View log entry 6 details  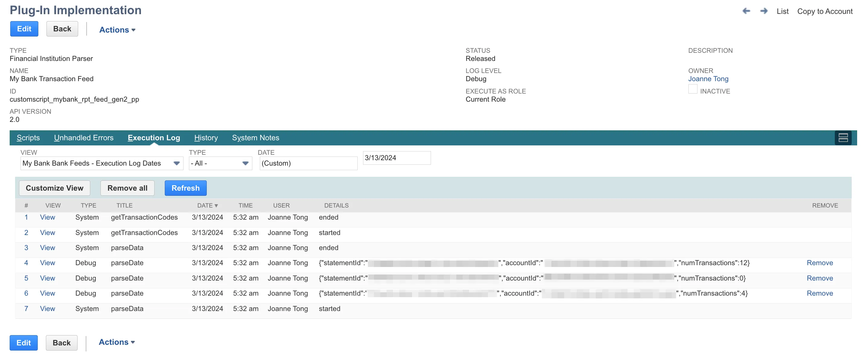pyautogui.click(x=47, y=293)
